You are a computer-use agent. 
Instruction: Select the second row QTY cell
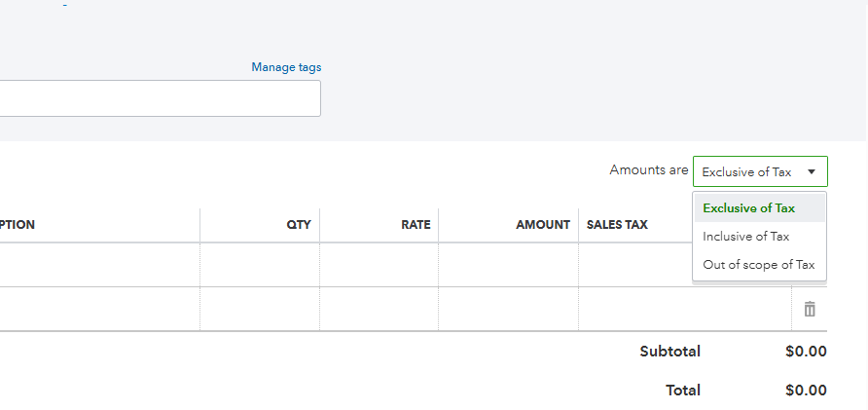[260, 309]
